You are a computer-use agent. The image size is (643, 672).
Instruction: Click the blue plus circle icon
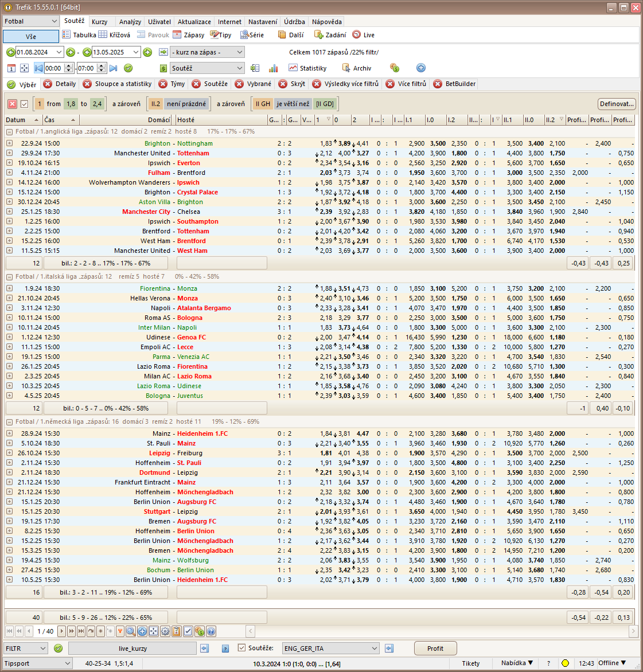[x=421, y=68]
